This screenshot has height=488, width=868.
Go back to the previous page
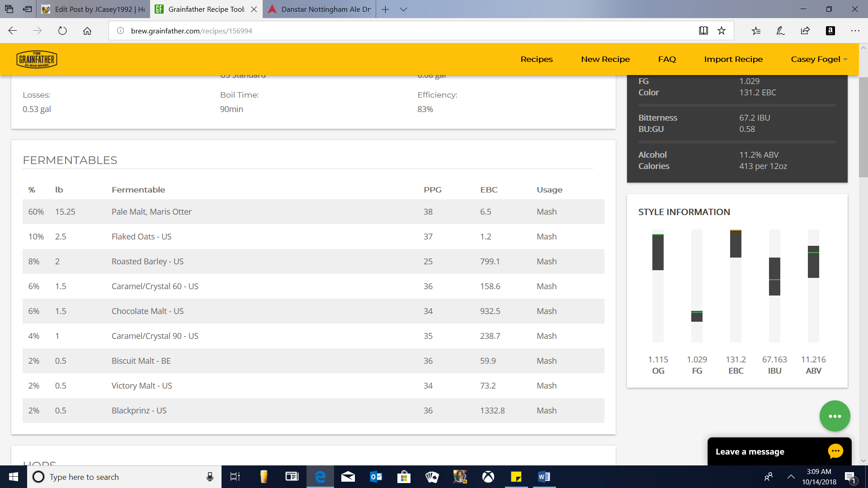tap(13, 31)
